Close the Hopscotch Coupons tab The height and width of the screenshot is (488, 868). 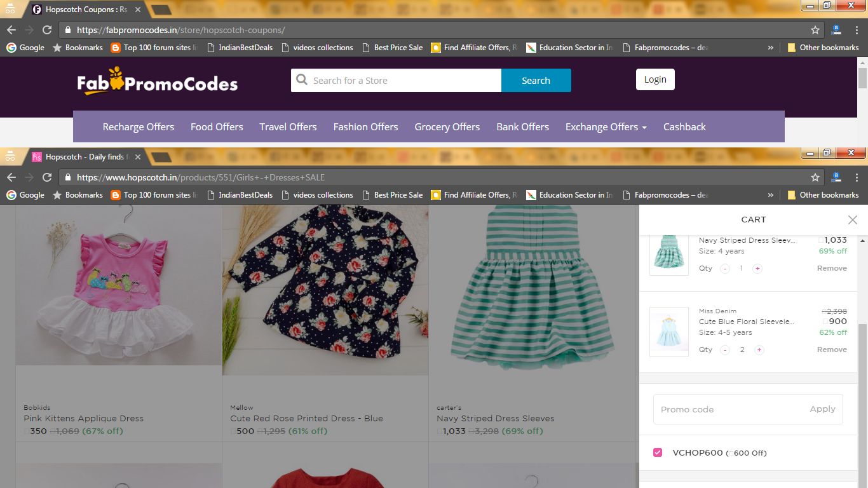click(x=138, y=10)
